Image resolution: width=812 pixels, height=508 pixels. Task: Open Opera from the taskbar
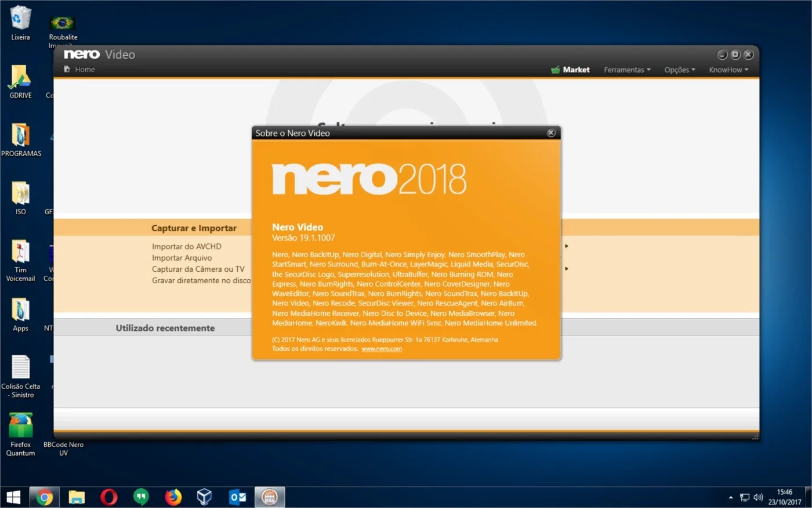click(x=108, y=497)
